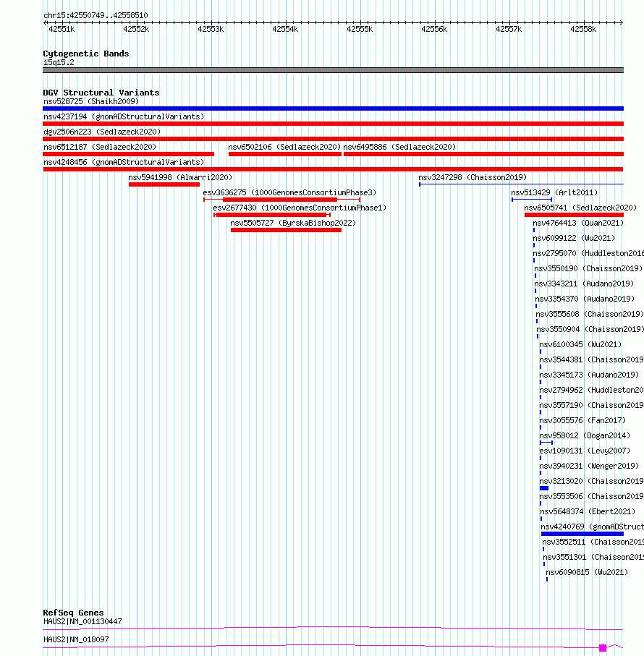Click nsv6495886 (Sedlazeck2020) label
Viewport: 644px width, 656px height.
tap(399, 147)
